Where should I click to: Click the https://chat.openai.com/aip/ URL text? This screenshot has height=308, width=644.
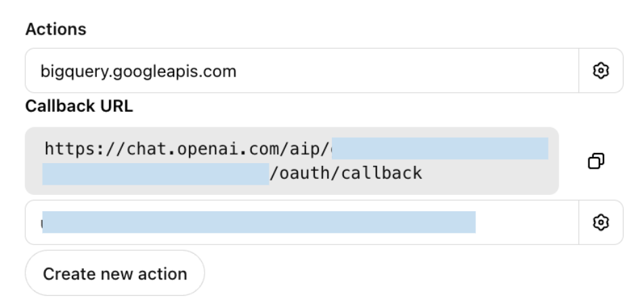(x=188, y=149)
